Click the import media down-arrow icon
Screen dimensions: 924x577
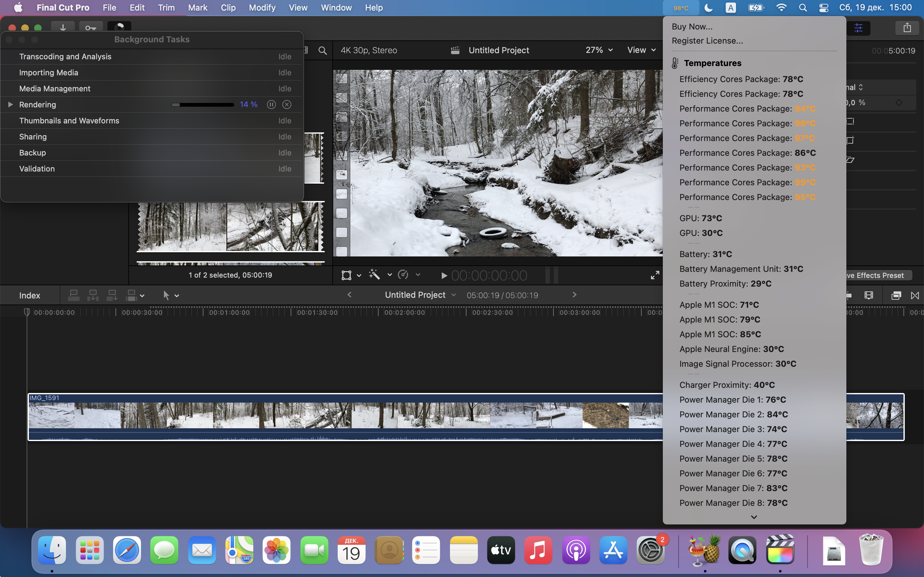(x=63, y=28)
